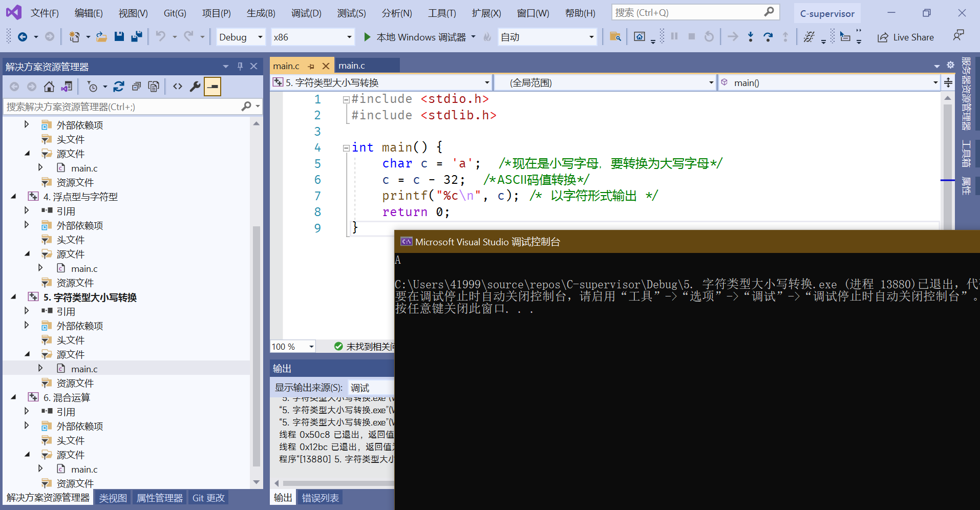Viewport: 980px width, 510px height.
Task: Click Collapse All icon in Solution Explorer
Action: point(136,87)
